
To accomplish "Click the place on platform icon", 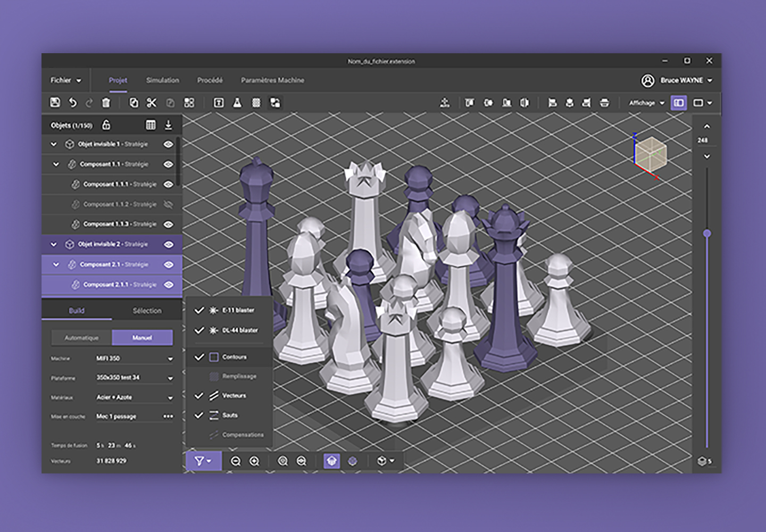I will pyautogui.click(x=445, y=103).
